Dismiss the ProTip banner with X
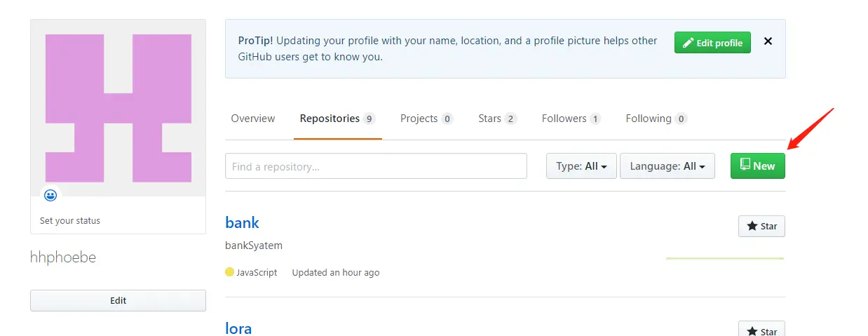Image resolution: width=868 pixels, height=336 pixels. click(768, 41)
